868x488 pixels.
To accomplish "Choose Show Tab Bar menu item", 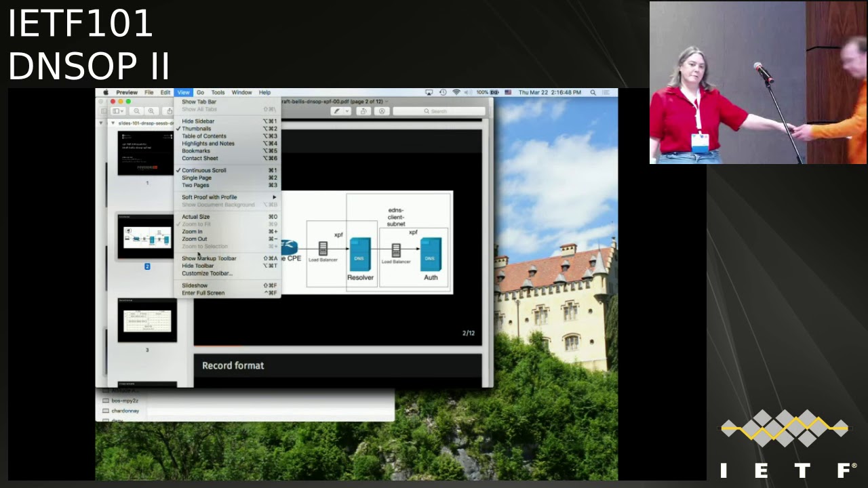I will pyautogui.click(x=227, y=102).
